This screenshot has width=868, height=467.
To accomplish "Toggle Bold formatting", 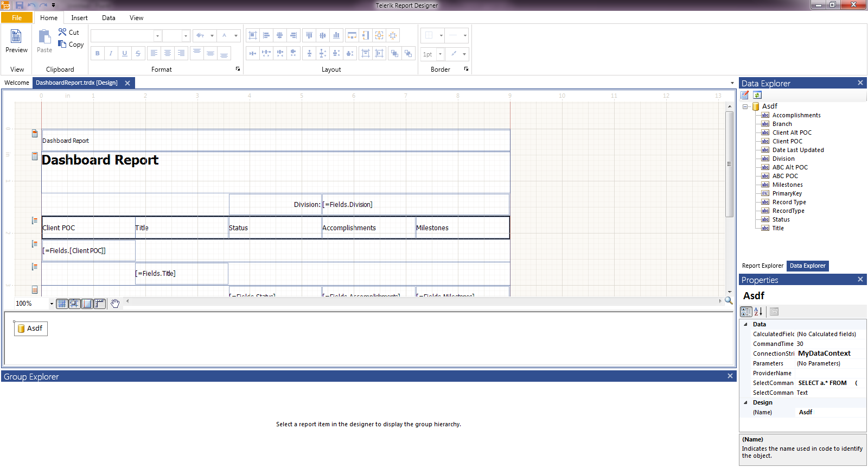I will (x=98, y=53).
